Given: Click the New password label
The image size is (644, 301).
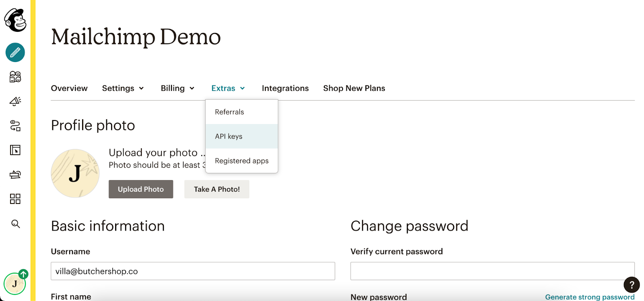Looking at the screenshot, I should [x=379, y=297].
